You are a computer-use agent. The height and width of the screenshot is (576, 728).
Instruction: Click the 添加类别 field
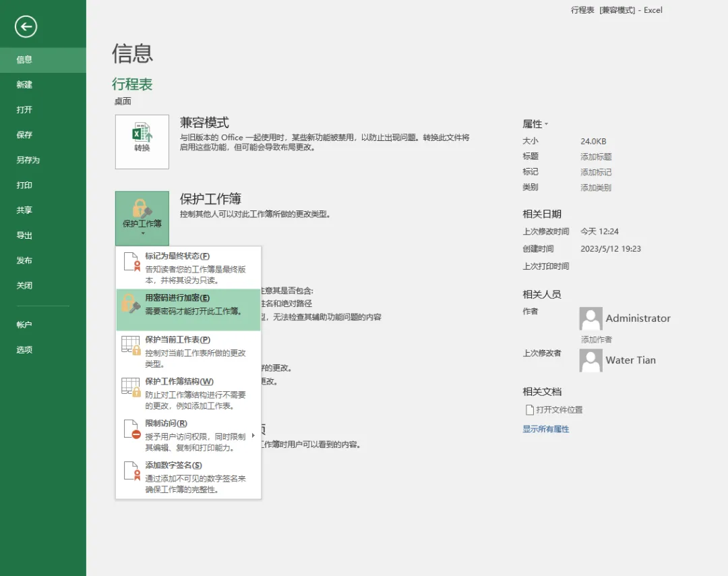[596, 188]
